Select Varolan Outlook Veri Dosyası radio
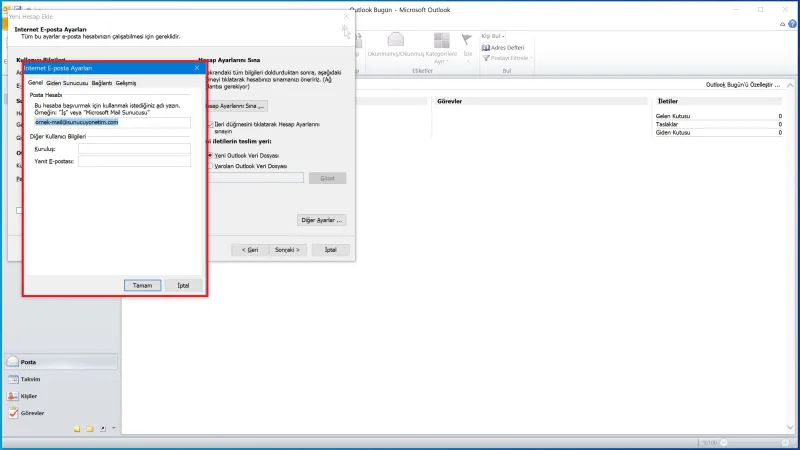The image size is (800, 450). point(210,166)
